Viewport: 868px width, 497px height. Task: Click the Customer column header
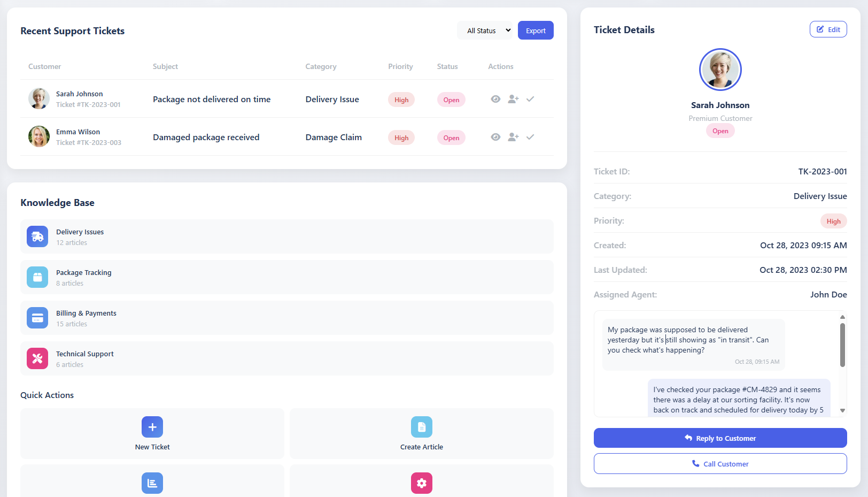(x=45, y=66)
